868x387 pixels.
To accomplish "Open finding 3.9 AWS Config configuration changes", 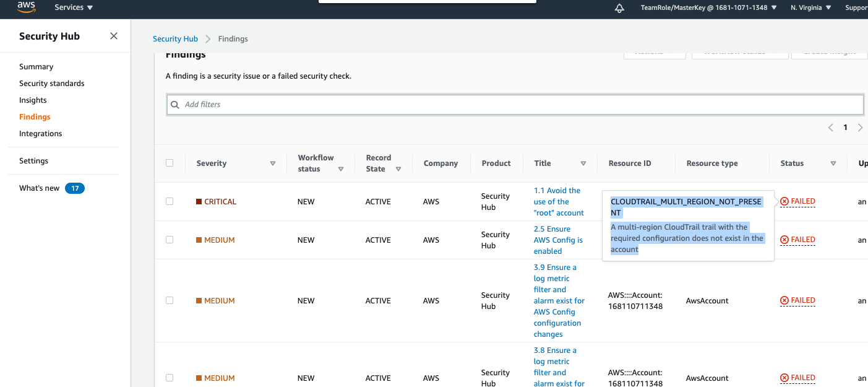I will pyautogui.click(x=559, y=301).
